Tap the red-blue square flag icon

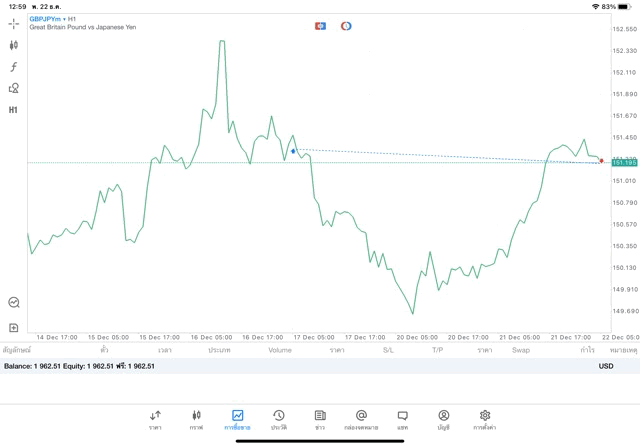pyautogui.click(x=320, y=26)
